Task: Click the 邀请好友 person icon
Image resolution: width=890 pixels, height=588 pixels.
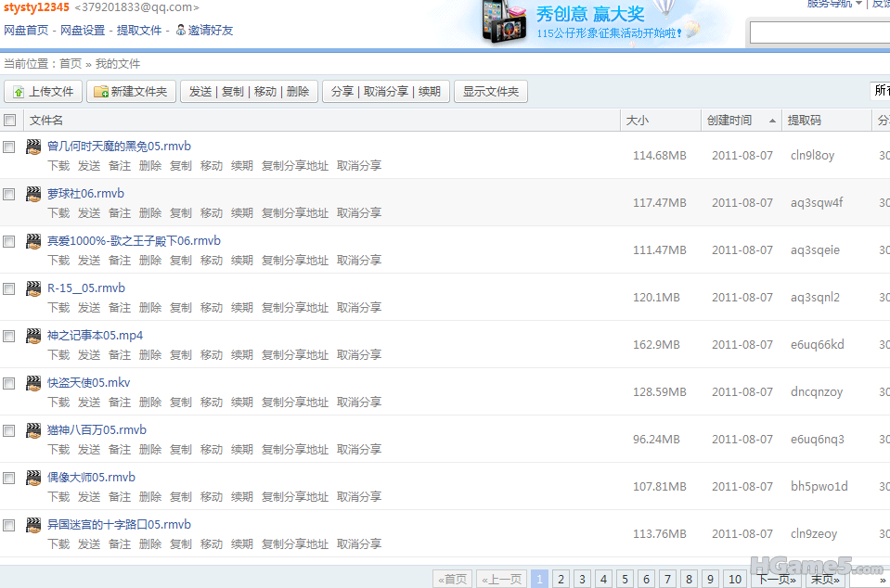Action: 180,30
